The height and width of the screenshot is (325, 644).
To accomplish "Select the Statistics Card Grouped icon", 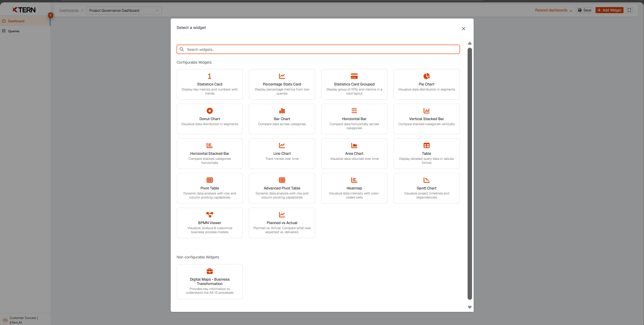I will pos(354,76).
